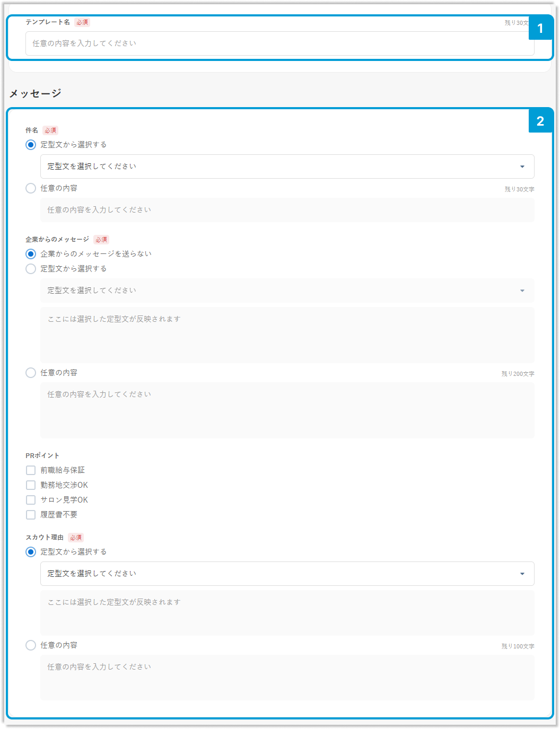This screenshot has width=560, height=729.
Task: Expand the 企業からのメッセージ 定型文 dropdown
Action: pyautogui.click(x=287, y=291)
